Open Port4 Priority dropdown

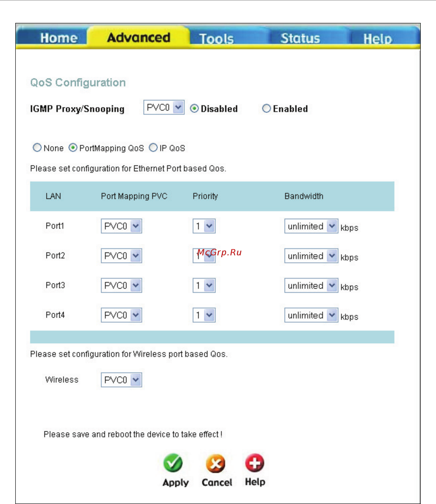(204, 315)
